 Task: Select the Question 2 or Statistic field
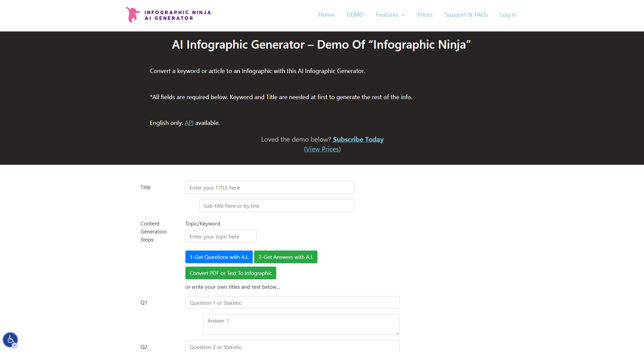click(292, 347)
